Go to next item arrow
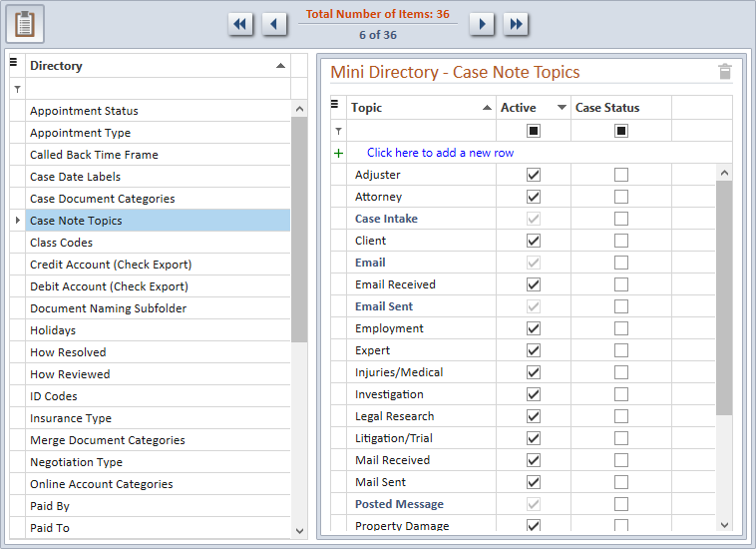Image resolution: width=756 pixels, height=549 pixels. click(x=482, y=24)
